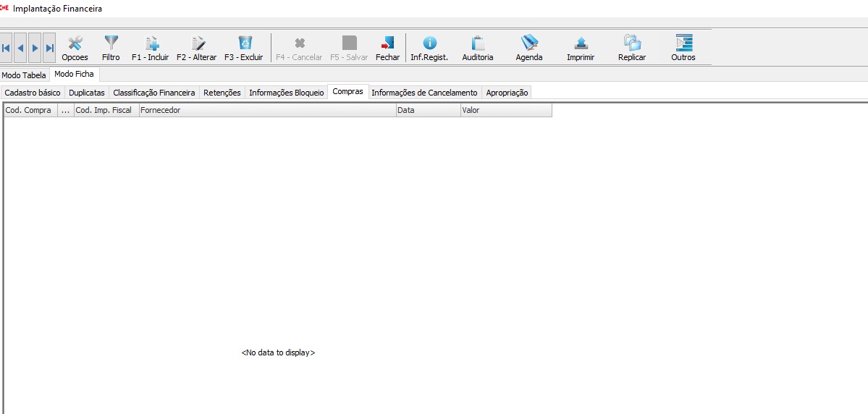Open the Outros options
The image size is (868, 414).
683,48
